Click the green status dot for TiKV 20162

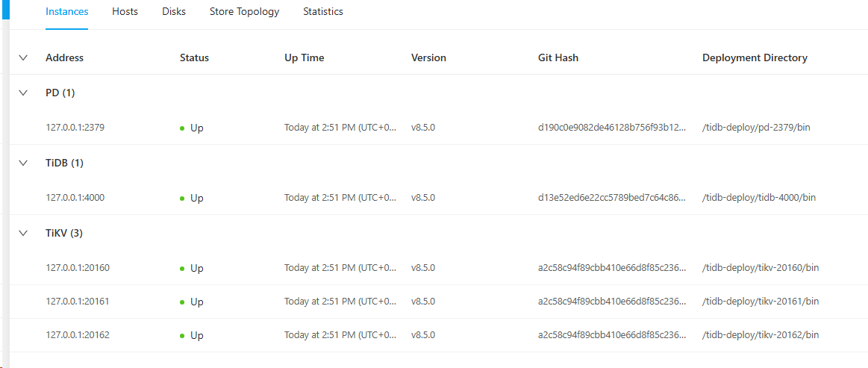point(182,336)
